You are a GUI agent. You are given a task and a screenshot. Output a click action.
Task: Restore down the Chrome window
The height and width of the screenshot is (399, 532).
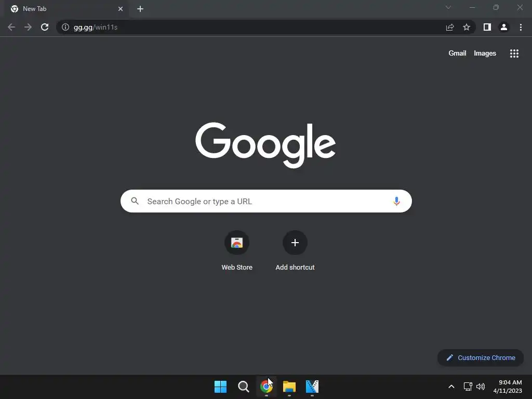(496, 7)
